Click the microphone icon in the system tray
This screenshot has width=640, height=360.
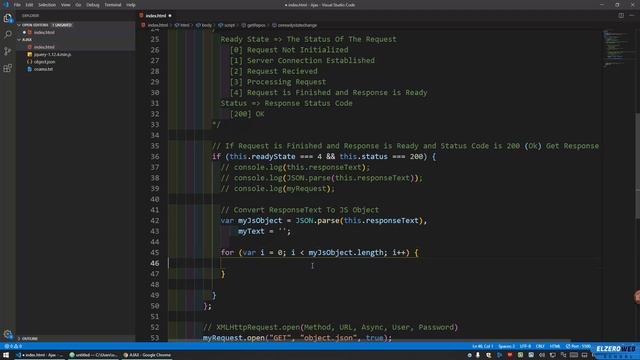[478, 355]
